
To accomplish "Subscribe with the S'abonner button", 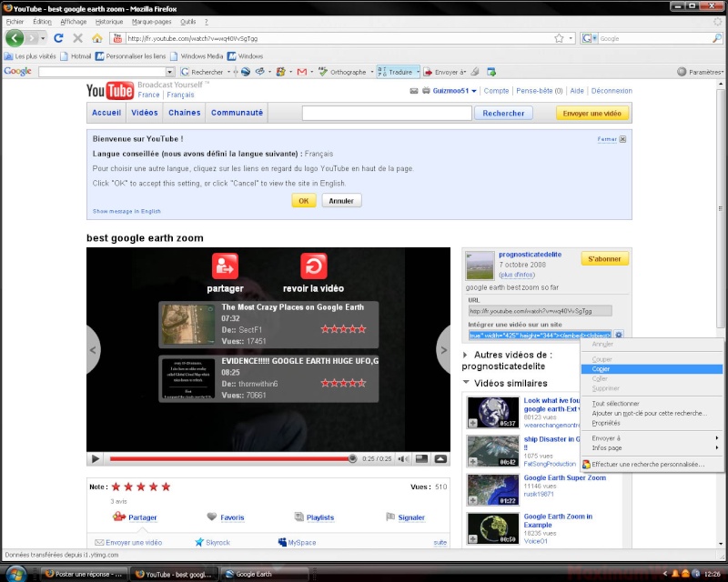I will 604,259.
